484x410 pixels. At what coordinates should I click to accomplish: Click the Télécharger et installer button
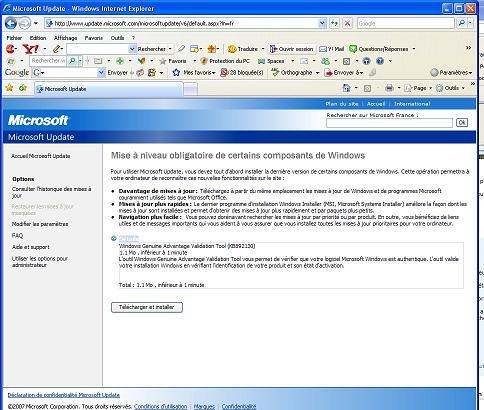(x=147, y=307)
